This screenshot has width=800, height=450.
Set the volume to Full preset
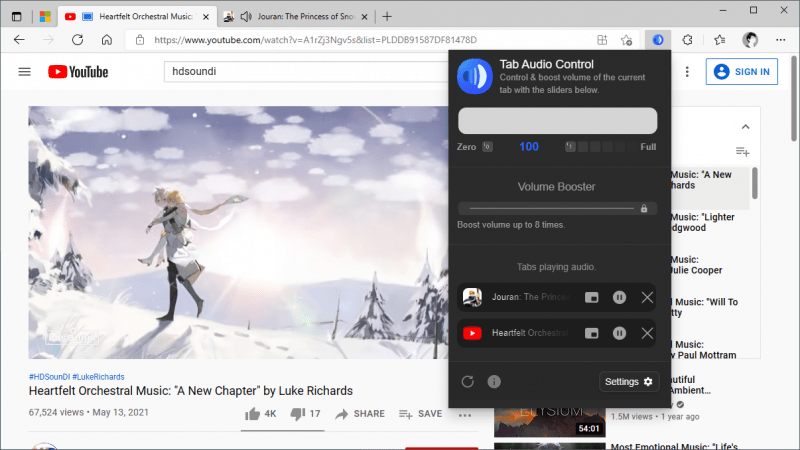(648, 147)
